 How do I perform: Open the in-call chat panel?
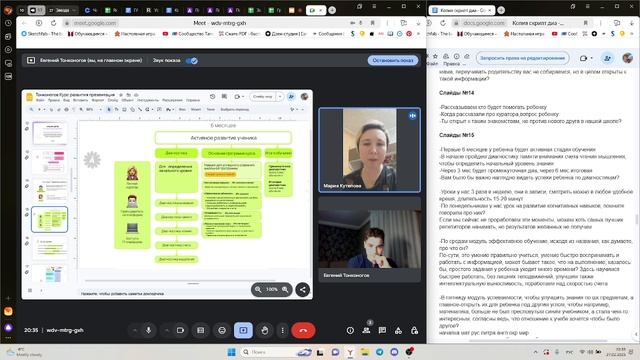pos(382,331)
